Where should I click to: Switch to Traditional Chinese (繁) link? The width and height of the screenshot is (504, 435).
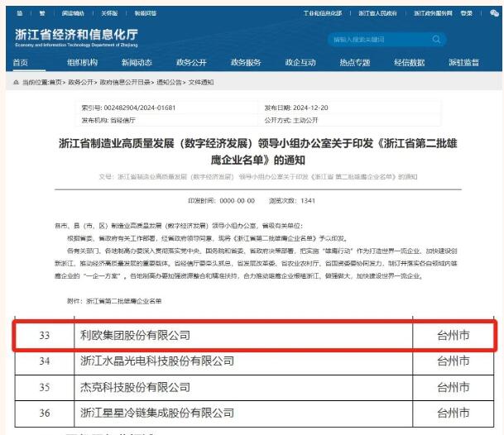(x=42, y=13)
